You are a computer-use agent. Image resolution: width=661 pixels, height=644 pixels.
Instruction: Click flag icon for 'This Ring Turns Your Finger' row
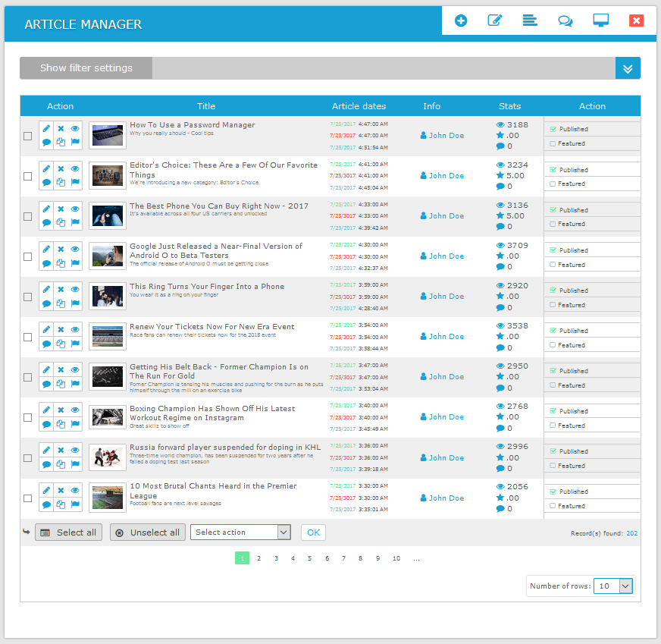coord(75,303)
